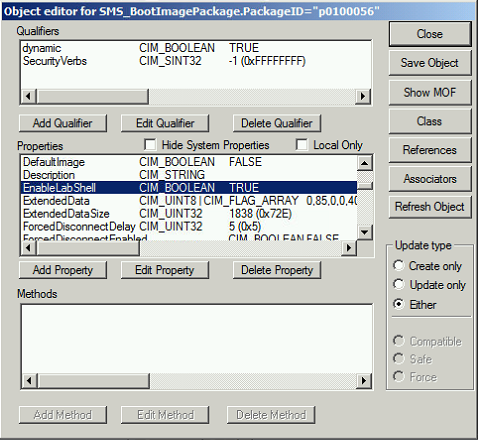Click the Properties vertical scrollbar thumb
The image size is (478, 440).
(365, 186)
